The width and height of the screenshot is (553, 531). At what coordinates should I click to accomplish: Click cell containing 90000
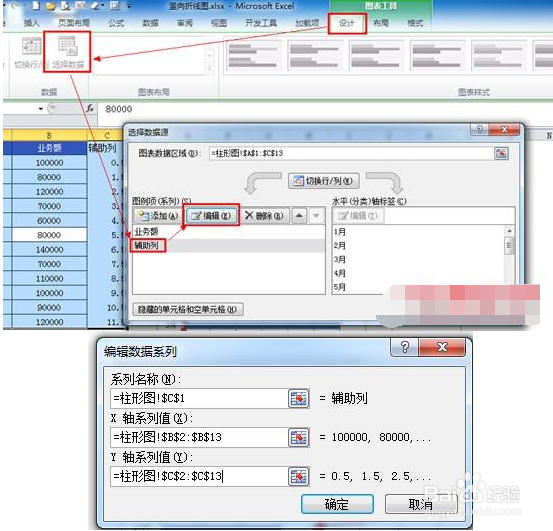tap(49, 307)
